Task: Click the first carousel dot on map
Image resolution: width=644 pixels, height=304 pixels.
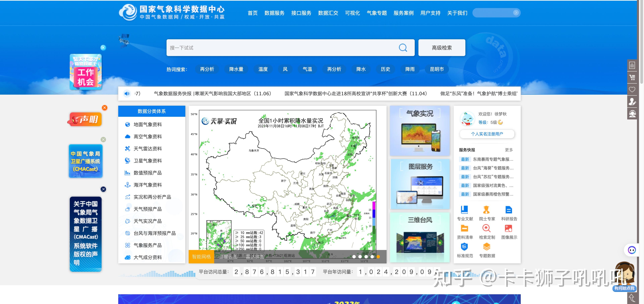Action: pos(354,257)
